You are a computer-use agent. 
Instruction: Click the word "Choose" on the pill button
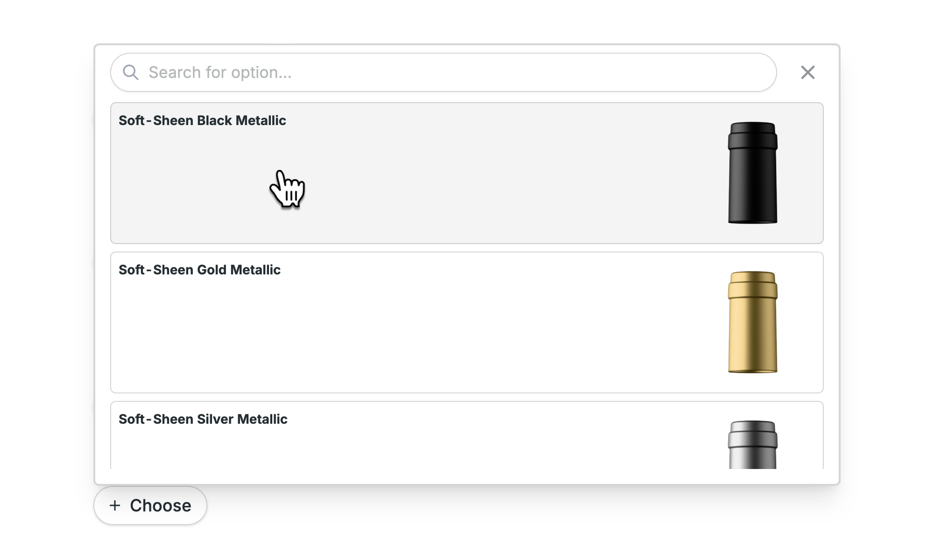pos(161,505)
